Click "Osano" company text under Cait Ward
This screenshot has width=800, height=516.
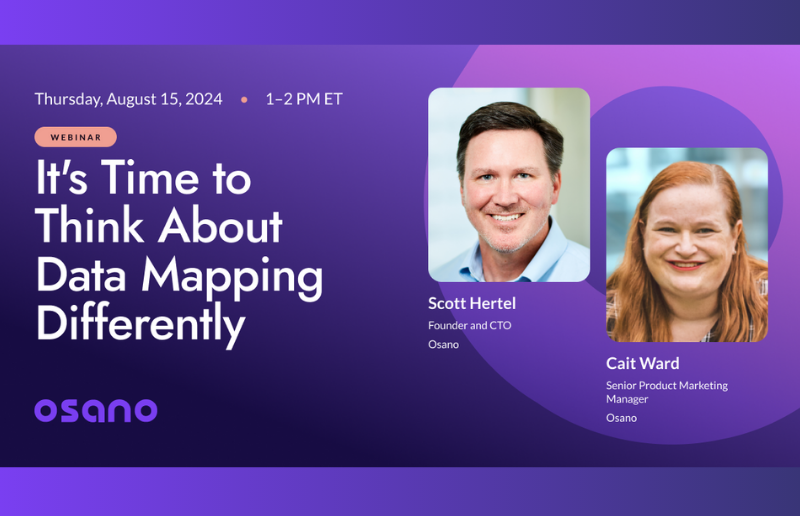[x=621, y=418]
